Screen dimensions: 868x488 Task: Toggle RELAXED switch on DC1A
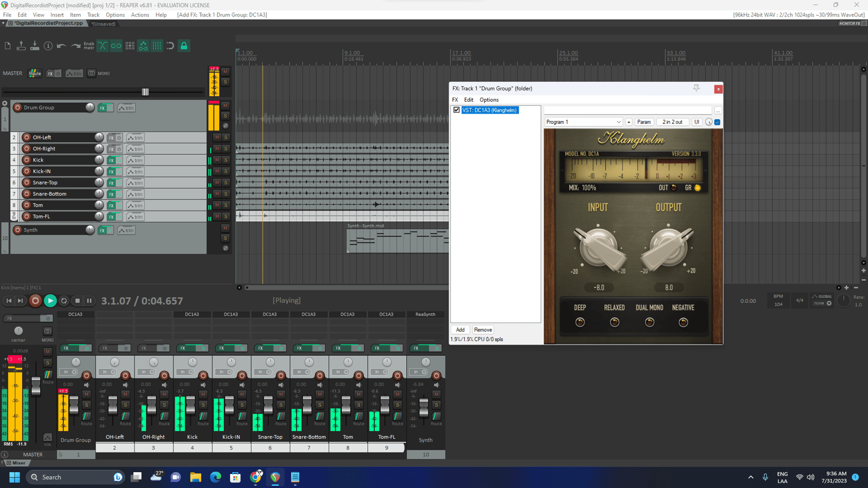[615, 323]
